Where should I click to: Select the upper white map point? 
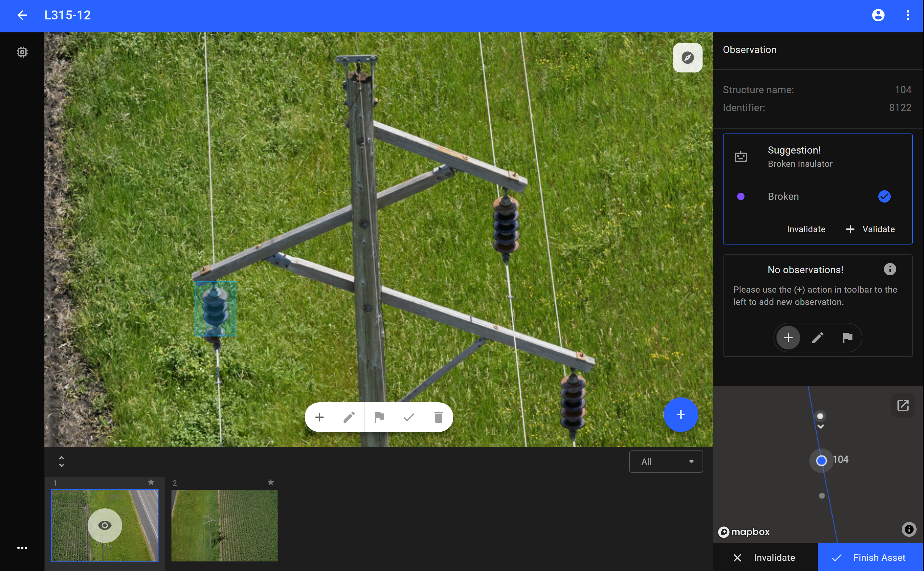tap(820, 416)
